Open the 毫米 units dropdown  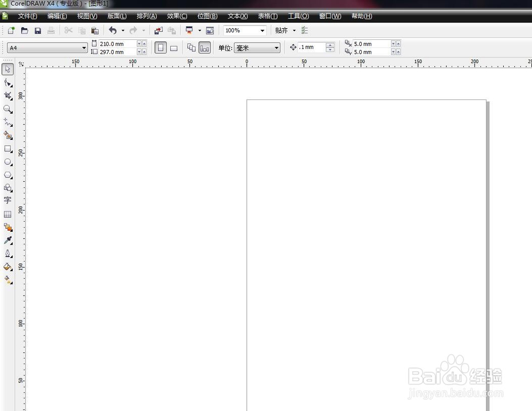click(x=277, y=48)
